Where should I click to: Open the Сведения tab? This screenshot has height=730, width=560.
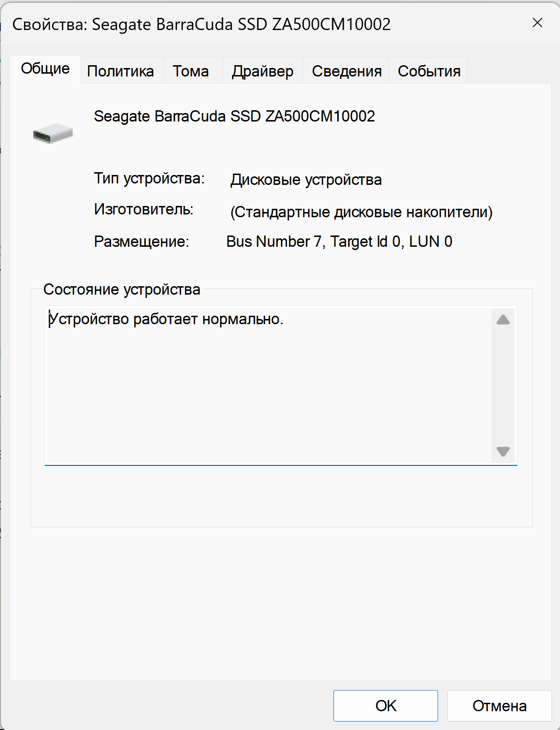pos(347,71)
